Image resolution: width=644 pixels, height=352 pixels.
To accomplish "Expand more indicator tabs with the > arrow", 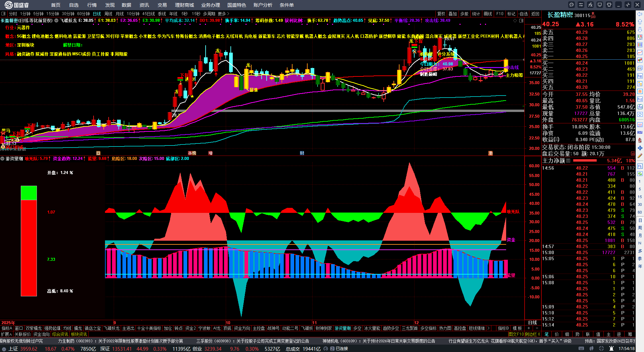I will tap(488, 328).
